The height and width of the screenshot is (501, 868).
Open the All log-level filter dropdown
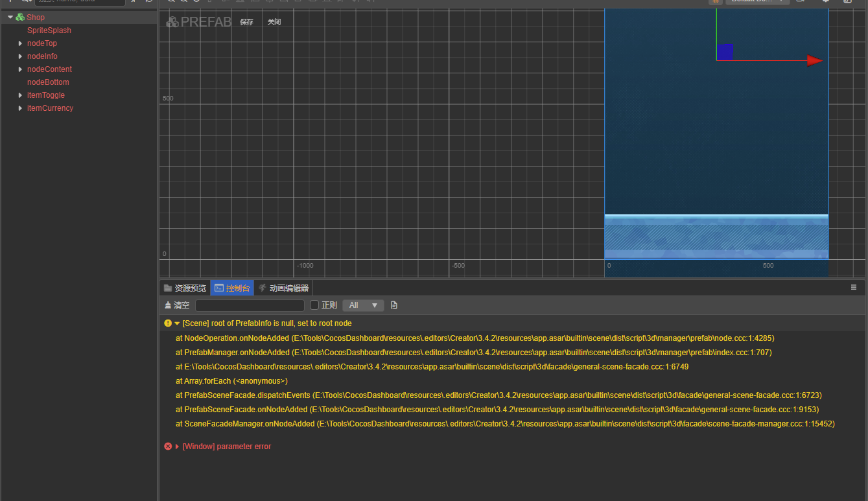(363, 305)
